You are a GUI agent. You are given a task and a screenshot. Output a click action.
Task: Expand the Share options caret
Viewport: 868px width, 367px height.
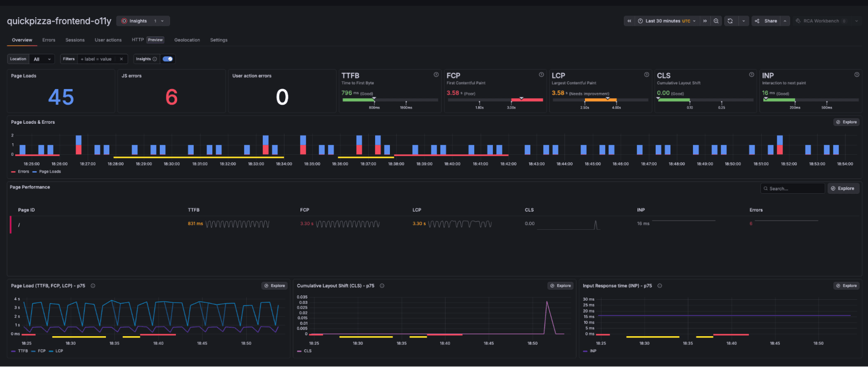785,21
